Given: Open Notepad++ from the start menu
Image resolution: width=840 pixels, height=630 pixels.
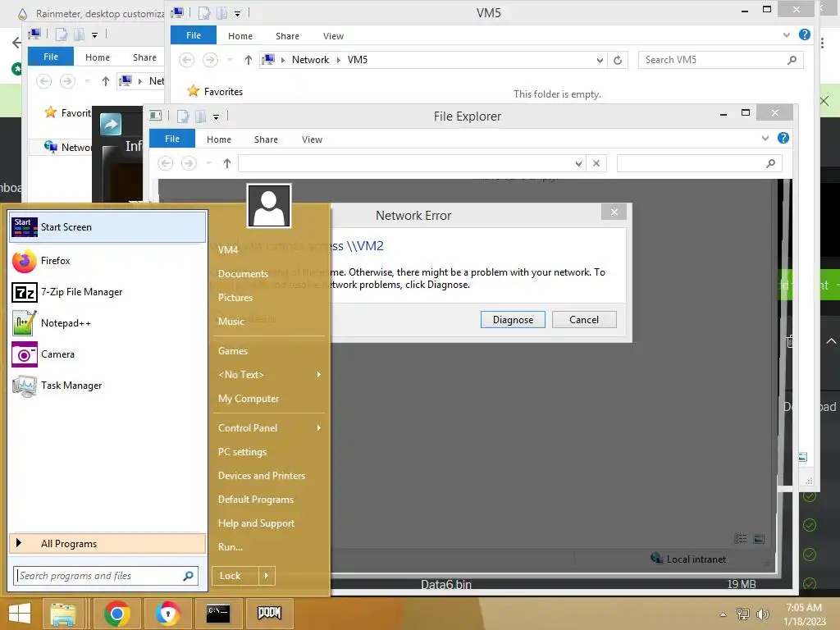Looking at the screenshot, I should [107, 323].
